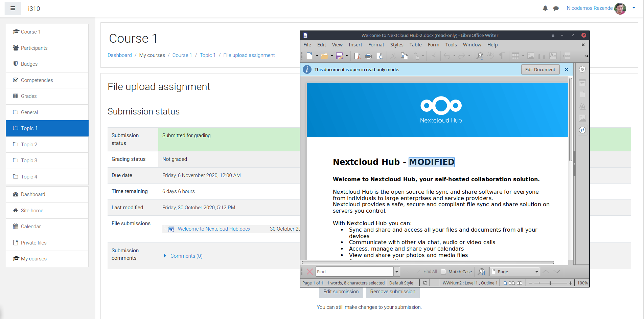Enable the Match Case checkbox
The height and width of the screenshot is (319, 644).
443,272
